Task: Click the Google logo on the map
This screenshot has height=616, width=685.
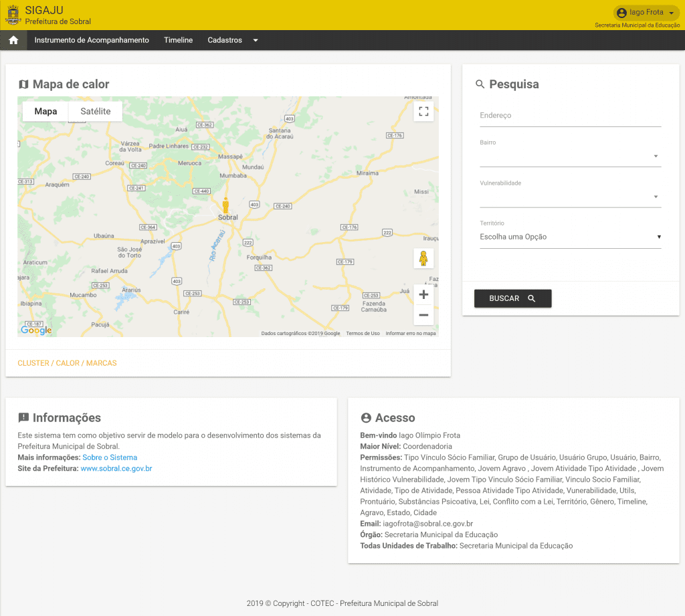Action: tap(36, 330)
